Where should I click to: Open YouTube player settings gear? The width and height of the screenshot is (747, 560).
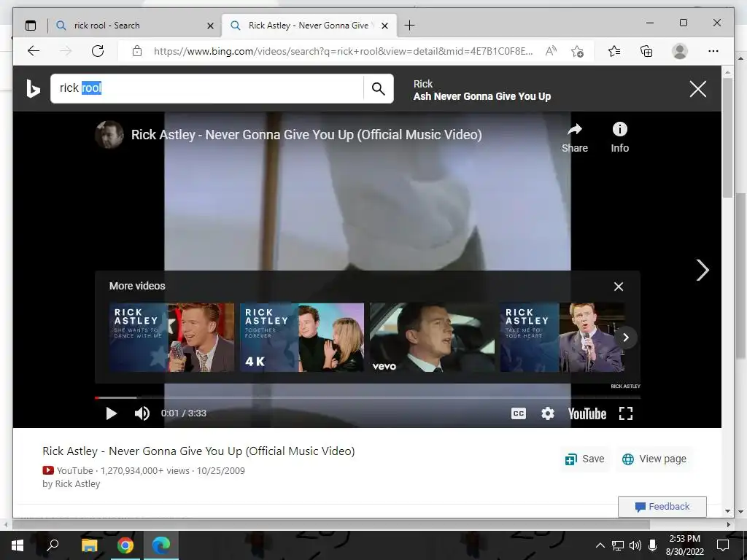click(548, 413)
